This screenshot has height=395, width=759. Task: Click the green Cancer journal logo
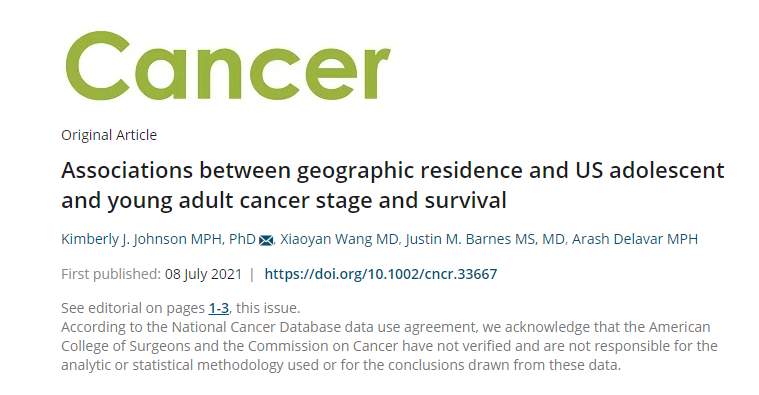pyautogui.click(x=228, y=66)
